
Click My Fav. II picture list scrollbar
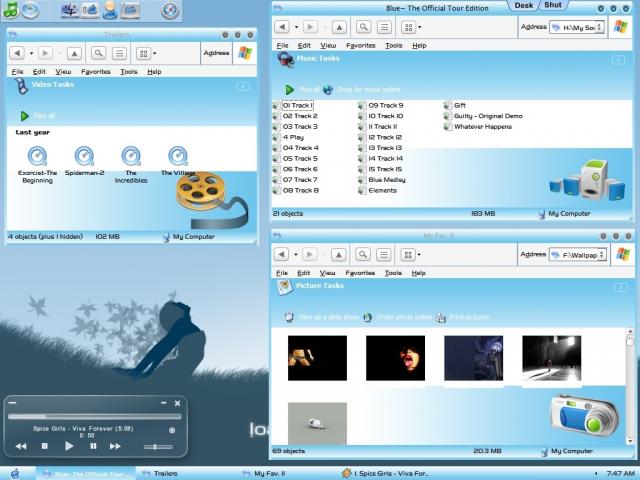click(630, 386)
